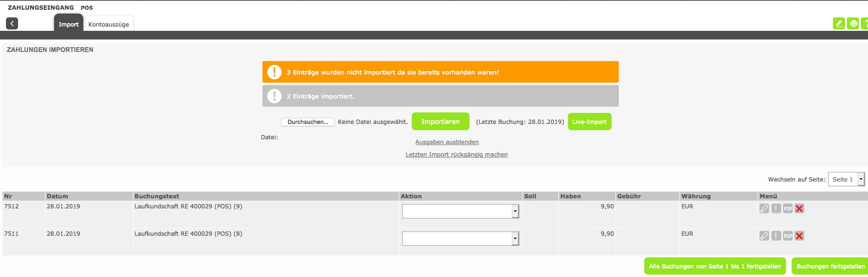Click the Letzten Import rückgängig machen link
The height and width of the screenshot is (277, 868).
pos(456,154)
